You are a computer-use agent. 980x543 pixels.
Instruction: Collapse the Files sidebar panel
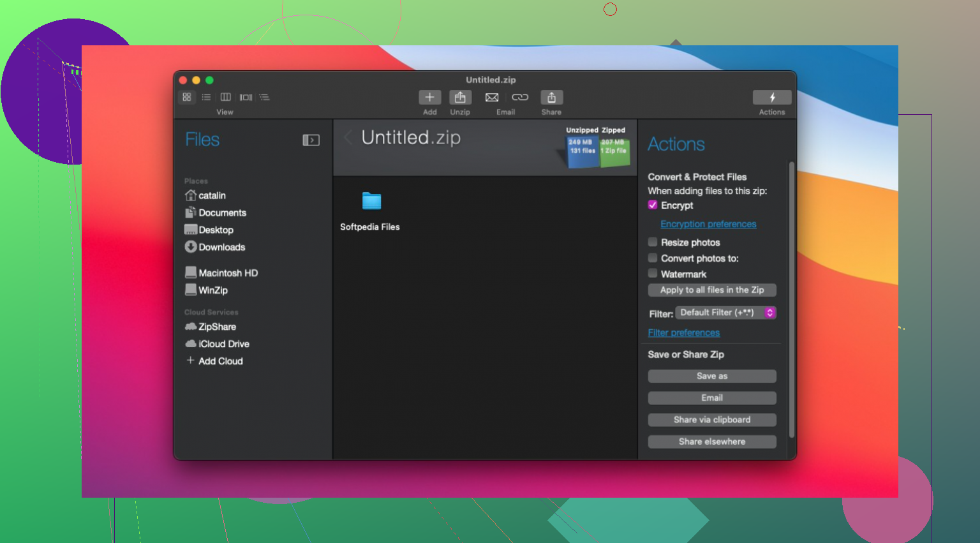[311, 140]
